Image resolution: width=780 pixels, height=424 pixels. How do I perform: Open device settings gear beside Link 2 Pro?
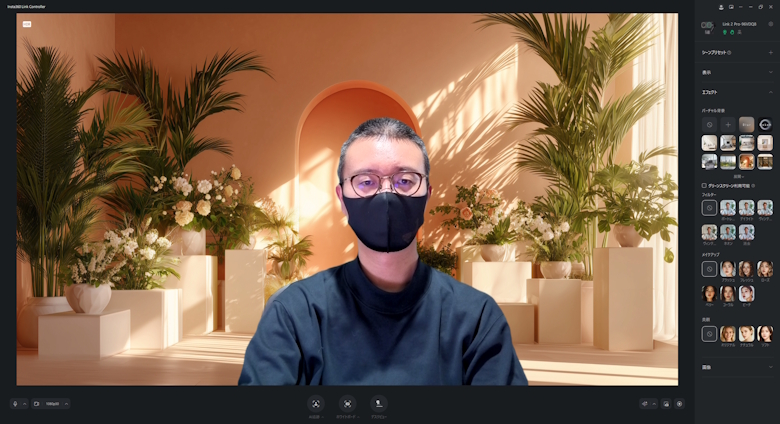768,23
